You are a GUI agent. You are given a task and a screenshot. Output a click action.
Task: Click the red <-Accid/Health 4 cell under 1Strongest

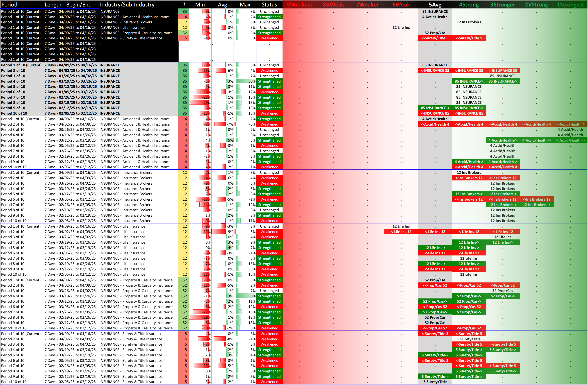point(570,124)
